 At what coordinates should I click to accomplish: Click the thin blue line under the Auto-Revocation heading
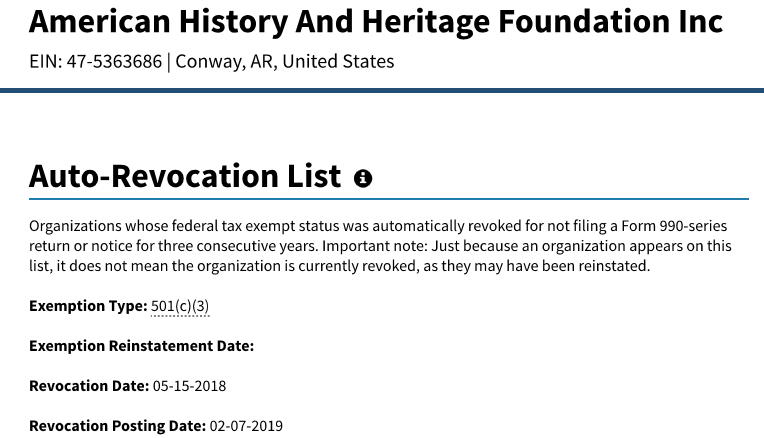tap(389, 199)
